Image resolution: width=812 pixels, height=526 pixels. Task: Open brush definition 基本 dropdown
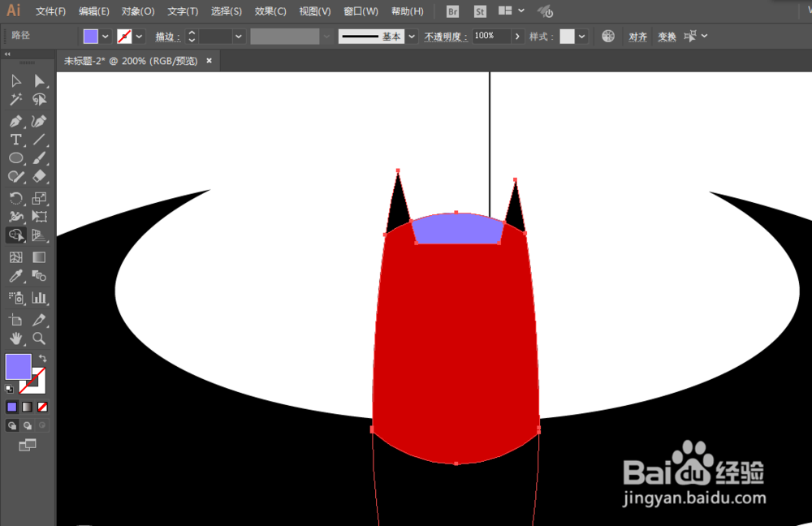point(412,37)
